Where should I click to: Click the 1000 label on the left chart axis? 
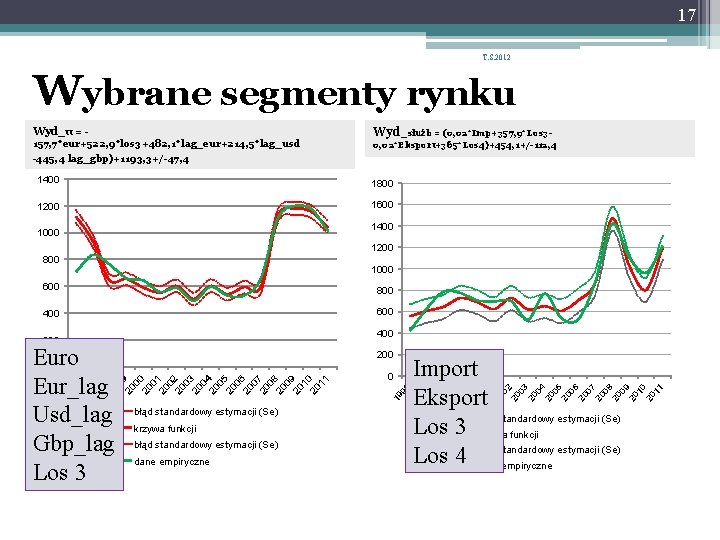(48, 233)
